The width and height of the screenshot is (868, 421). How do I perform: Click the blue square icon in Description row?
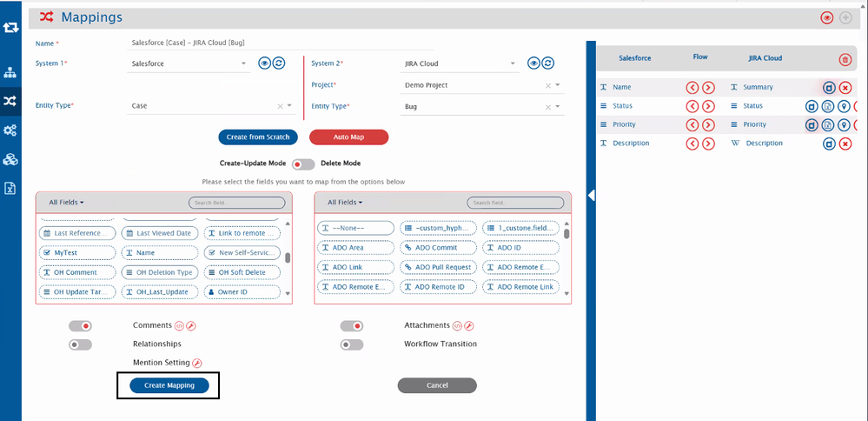click(x=829, y=144)
